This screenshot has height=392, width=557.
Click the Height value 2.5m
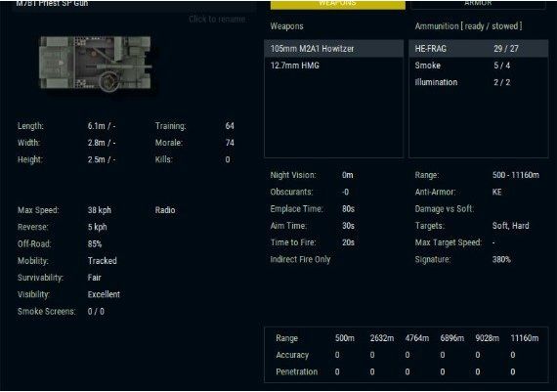point(102,159)
